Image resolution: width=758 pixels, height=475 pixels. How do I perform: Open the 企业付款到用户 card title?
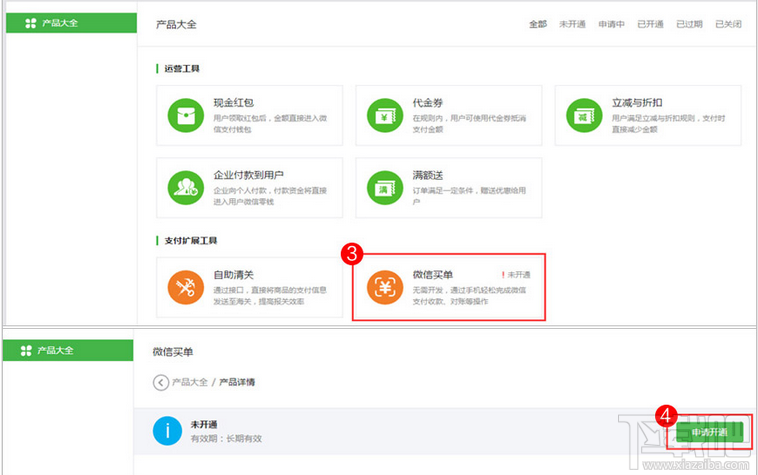(248, 175)
